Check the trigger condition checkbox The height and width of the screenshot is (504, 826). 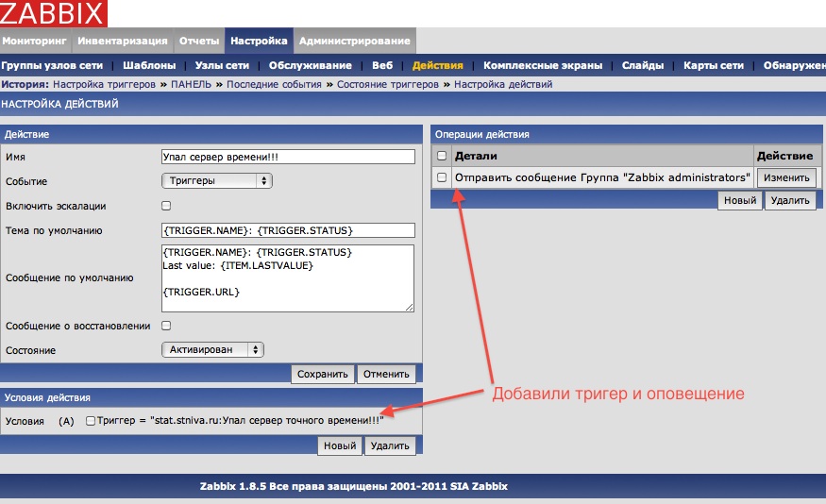pyautogui.click(x=91, y=421)
